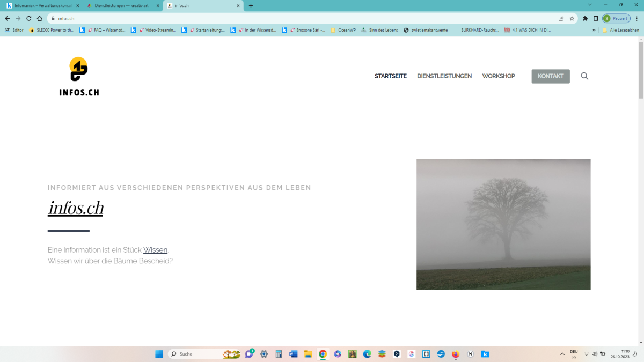Toggle the browser side panel icon
This screenshot has width=644, height=362.
596,18
